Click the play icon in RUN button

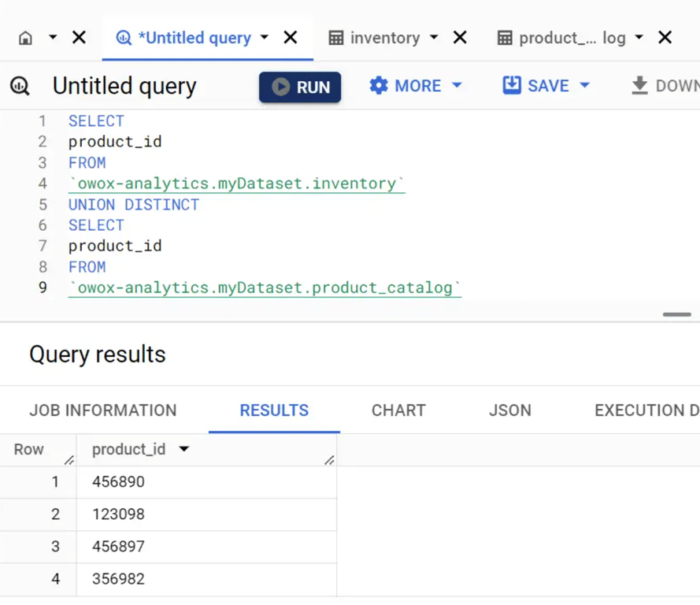coord(280,87)
